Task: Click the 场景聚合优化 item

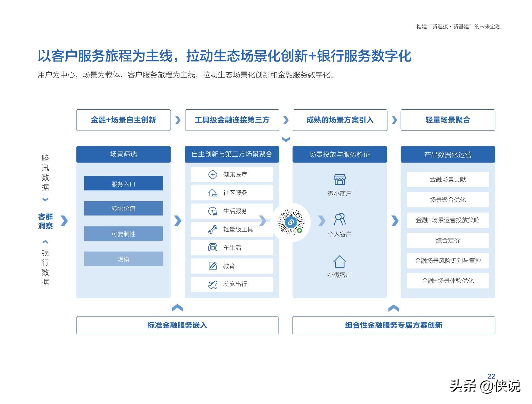Action: click(x=448, y=200)
